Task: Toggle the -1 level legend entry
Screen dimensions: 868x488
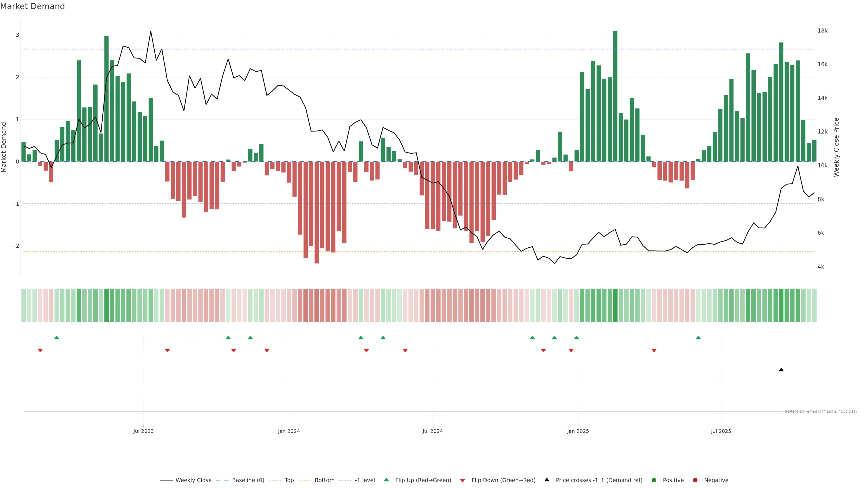Action: pyautogui.click(x=365, y=480)
